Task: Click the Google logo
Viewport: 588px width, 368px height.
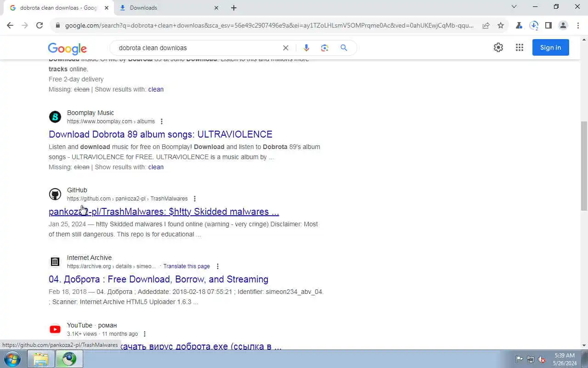Action: (68, 48)
